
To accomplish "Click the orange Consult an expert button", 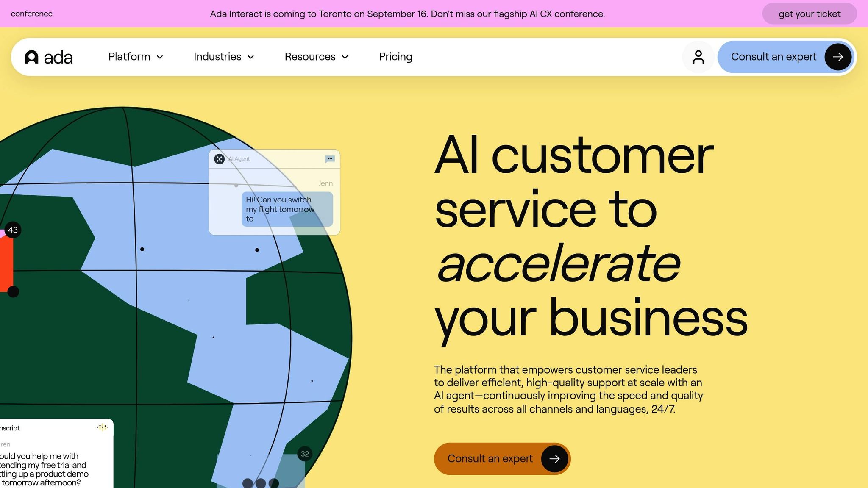I will click(502, 459).
